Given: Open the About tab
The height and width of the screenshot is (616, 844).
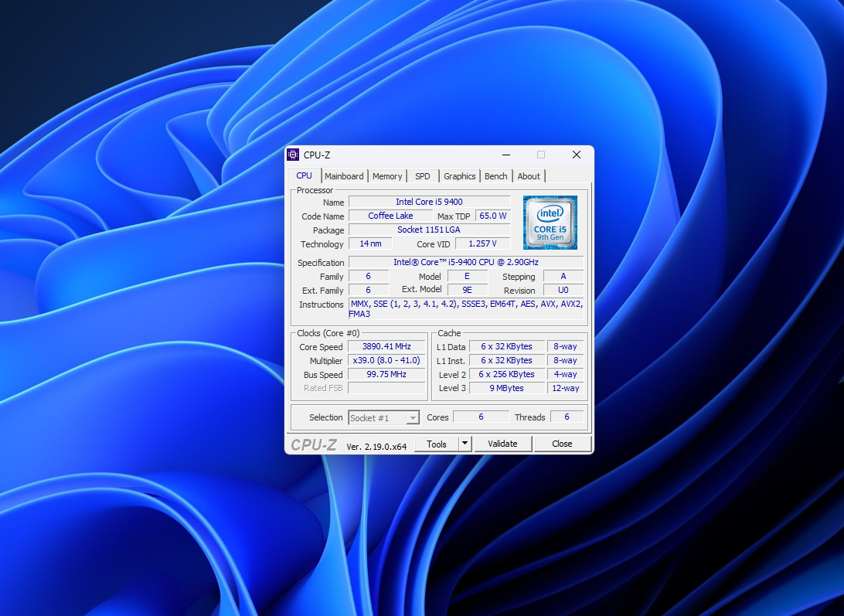Looking at the screenshot, I should tap(529, 176).
